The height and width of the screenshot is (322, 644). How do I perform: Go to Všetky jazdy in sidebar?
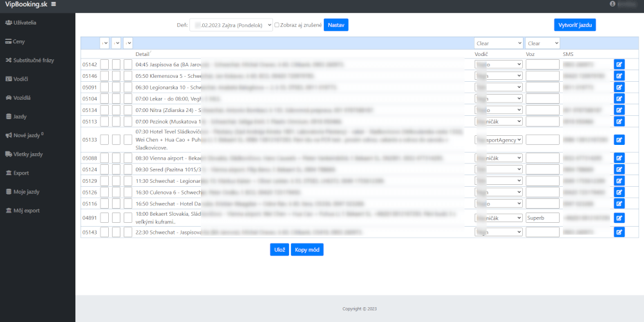(27, 154)
